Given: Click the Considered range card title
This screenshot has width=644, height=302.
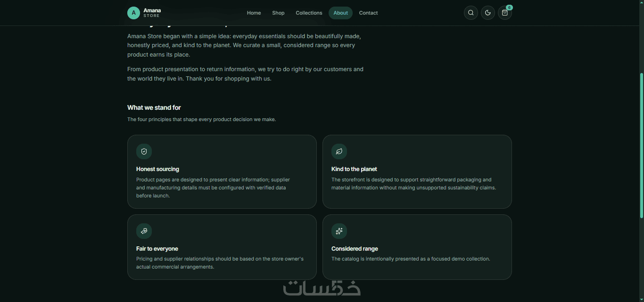Looking at the screenshot, I should 355,249.
